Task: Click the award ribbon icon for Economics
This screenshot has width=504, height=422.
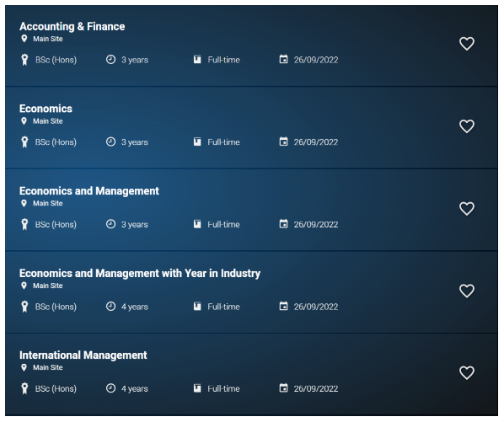Action: click(24, 142)
